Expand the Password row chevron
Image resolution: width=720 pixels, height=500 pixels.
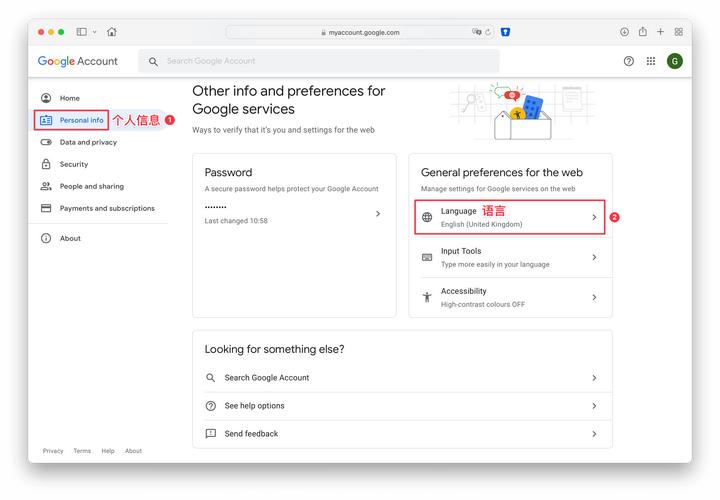[x=377, y=213]
